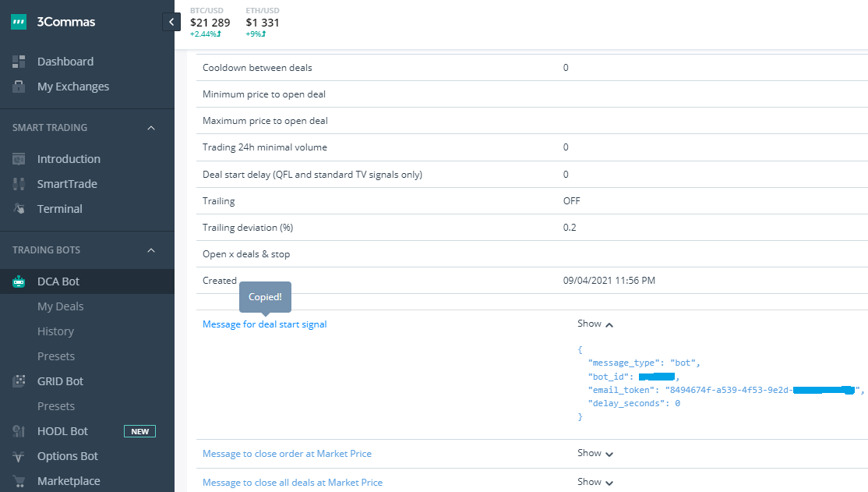Image resolution: width=868 pixels, height=492 pixels.
Task: Click the Open x deals & stop label
Action: pyautogui.click(x=246, y=254)
